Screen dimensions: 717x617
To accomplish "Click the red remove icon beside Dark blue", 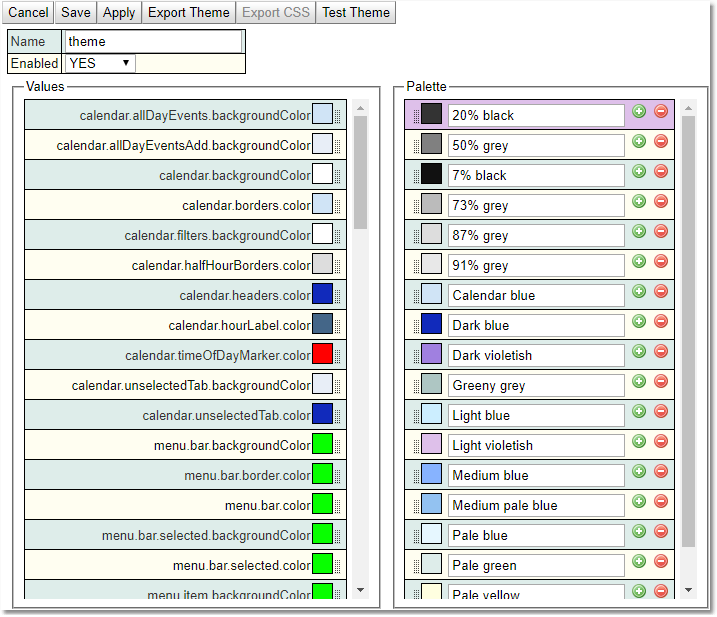I will point(661,321).
